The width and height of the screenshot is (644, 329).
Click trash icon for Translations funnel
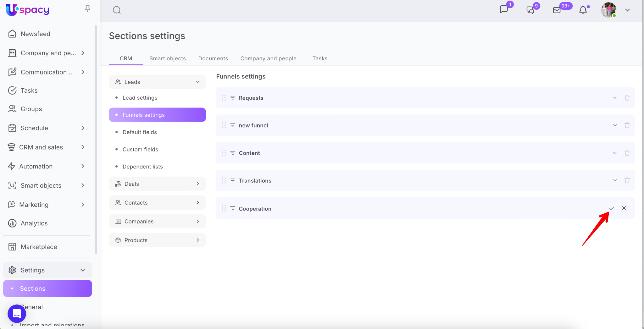click(x=627, y=180)
